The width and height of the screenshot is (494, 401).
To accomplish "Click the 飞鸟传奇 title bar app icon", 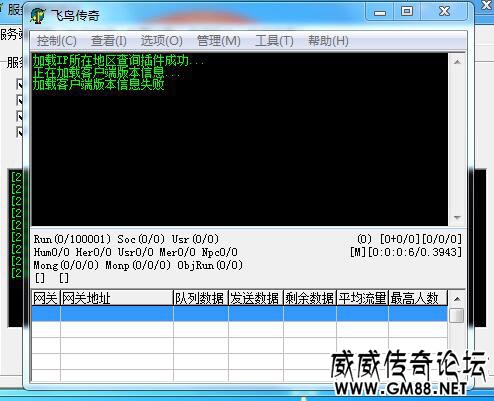I will point(38,15).
